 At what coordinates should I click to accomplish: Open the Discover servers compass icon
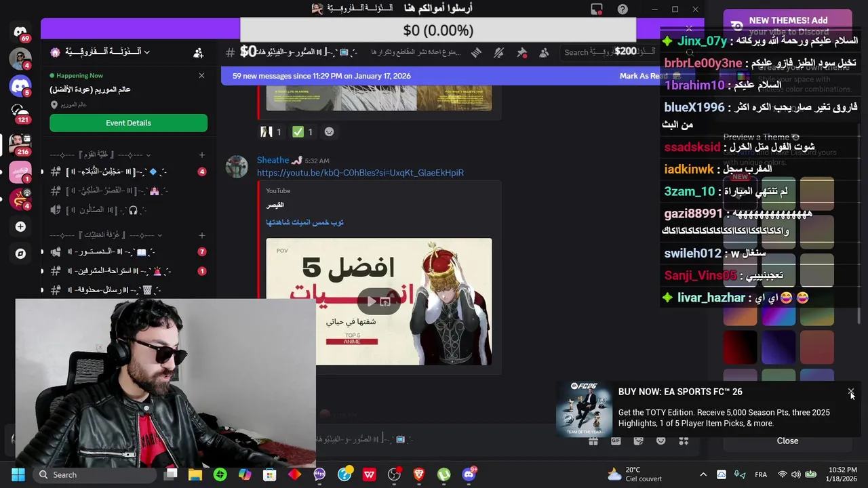coord(20,253)
